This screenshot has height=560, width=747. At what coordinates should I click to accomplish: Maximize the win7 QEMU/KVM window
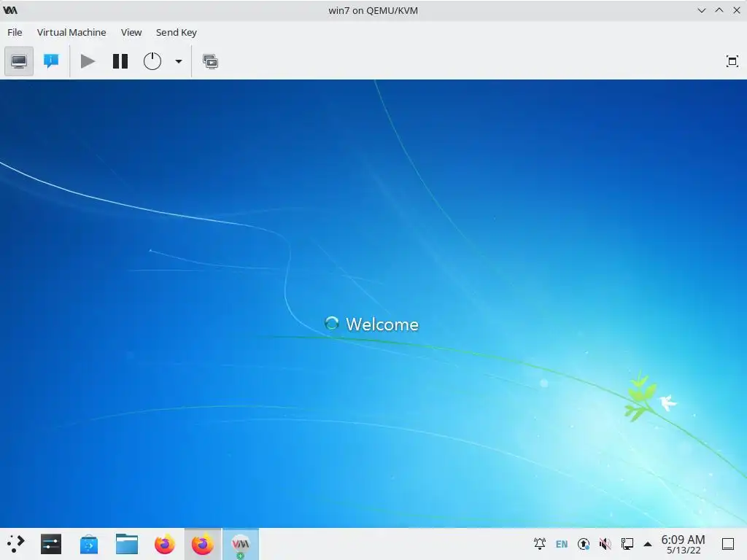[719, 10]
